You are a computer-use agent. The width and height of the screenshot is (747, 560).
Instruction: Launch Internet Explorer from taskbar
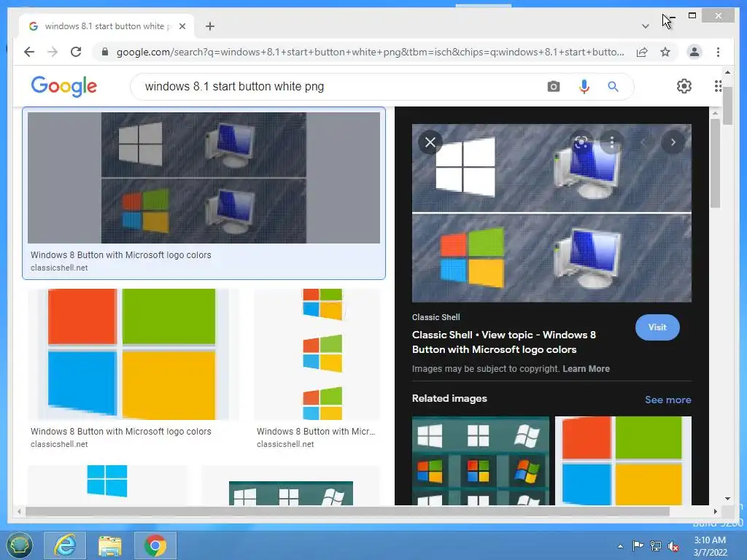pos(65,545)
